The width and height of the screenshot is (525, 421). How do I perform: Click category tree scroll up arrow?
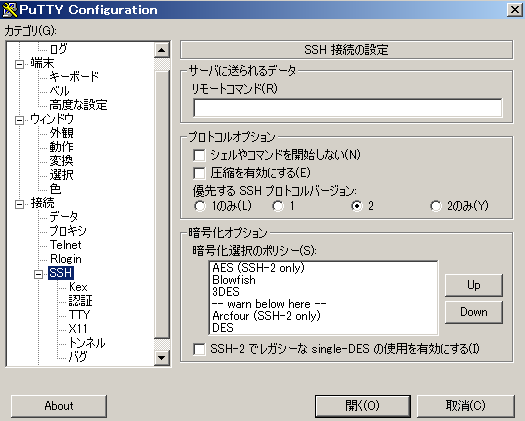(x=162, y=50)
